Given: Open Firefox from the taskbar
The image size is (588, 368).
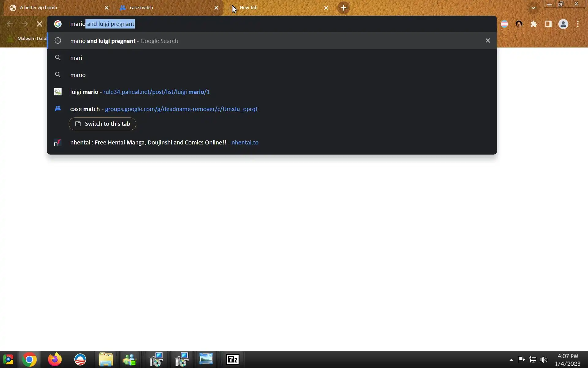Looking at the screenshot, I should pos(55,359).
